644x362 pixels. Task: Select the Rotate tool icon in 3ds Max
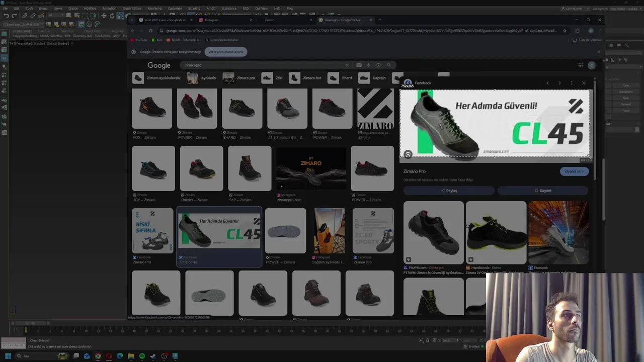[111, 16]
